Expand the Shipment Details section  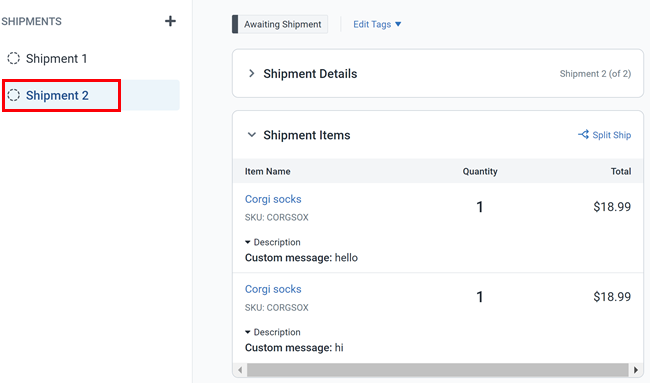pyautogui.click(x=251, y=74)
